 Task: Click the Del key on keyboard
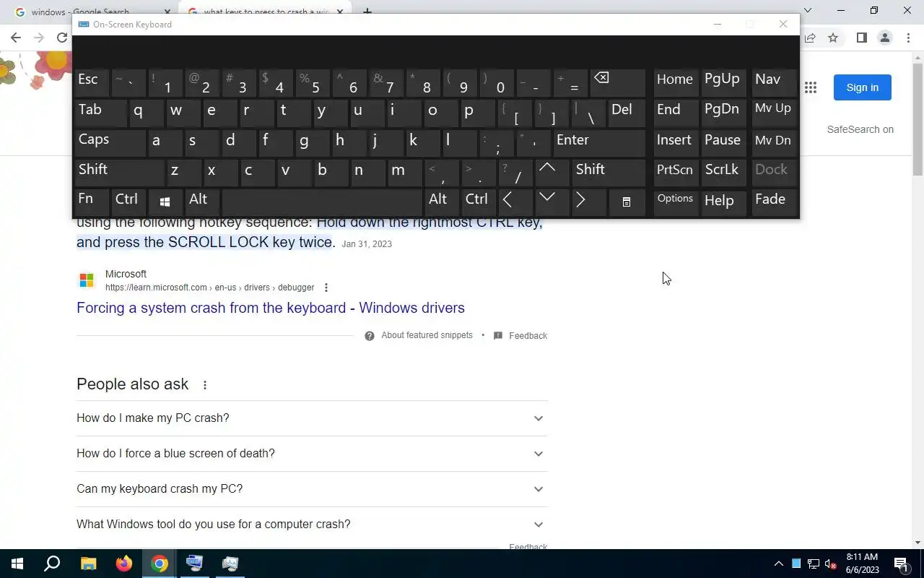pyautogui.click(x=627, y=113)
